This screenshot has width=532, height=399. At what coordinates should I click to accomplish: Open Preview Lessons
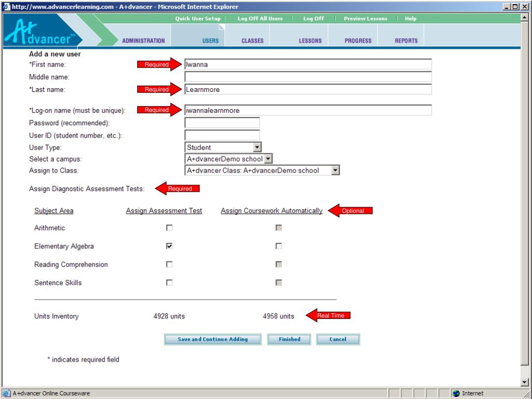tap(365, 19)
